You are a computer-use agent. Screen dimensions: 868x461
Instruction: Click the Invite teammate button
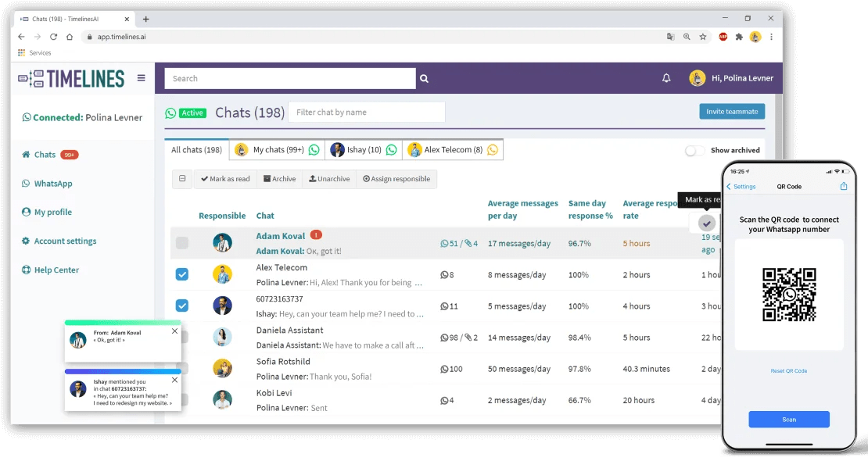[731, 112]
